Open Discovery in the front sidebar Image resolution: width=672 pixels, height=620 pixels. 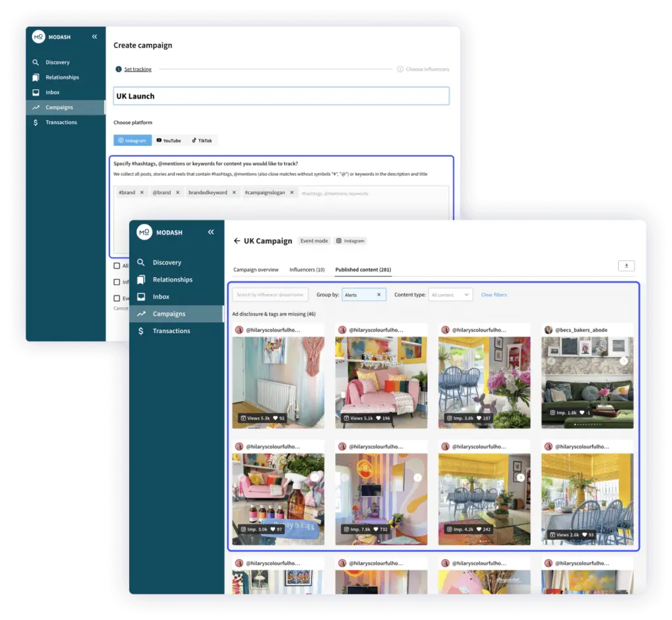tap(167, 262)
